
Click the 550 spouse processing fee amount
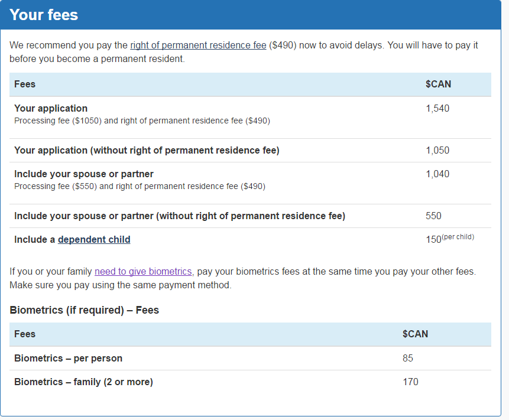pyautogui.click(x=433, y=216)
